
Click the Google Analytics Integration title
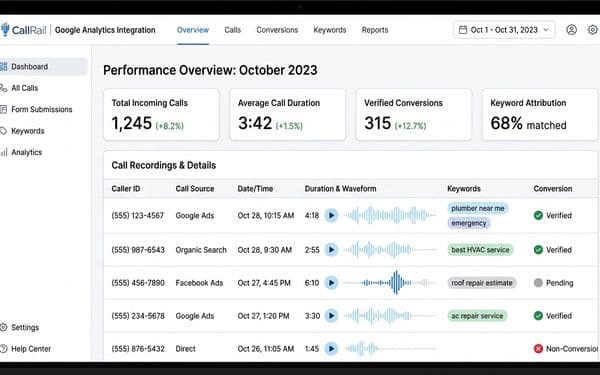pyautogui.click(x=105, y=30)
